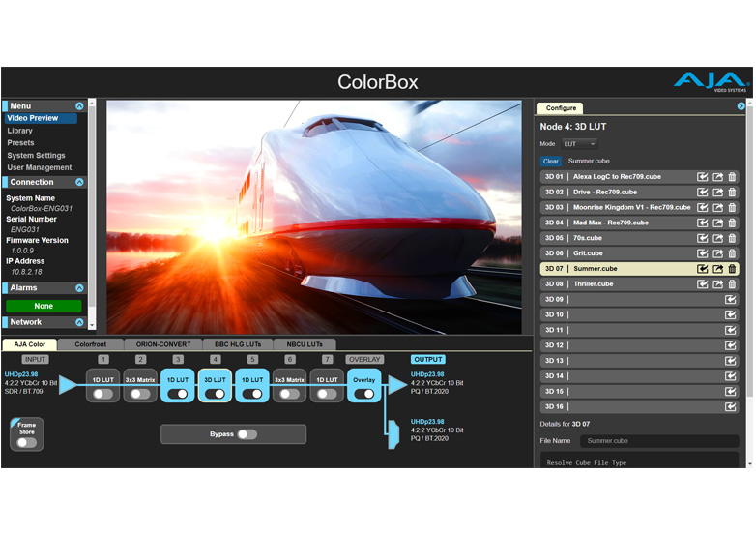
Task: Select the BBC HLG LUTs tab
Action: (238, 344)
